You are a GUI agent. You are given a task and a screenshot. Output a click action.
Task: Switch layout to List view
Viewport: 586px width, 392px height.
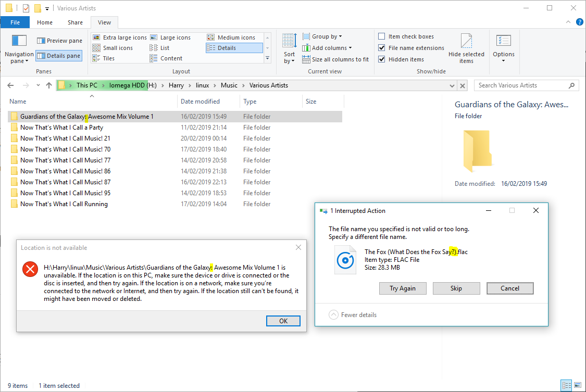[x=159, y=48]
